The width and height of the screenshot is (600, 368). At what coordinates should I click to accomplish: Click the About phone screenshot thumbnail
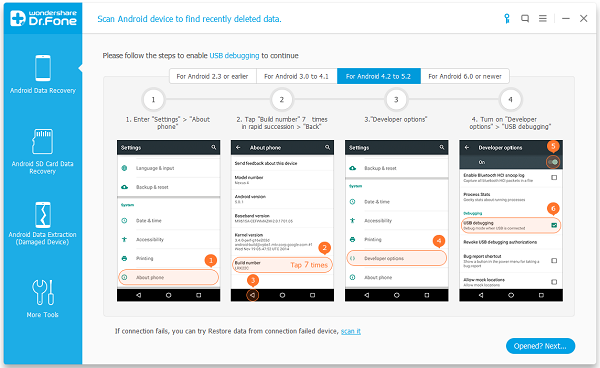282,221
